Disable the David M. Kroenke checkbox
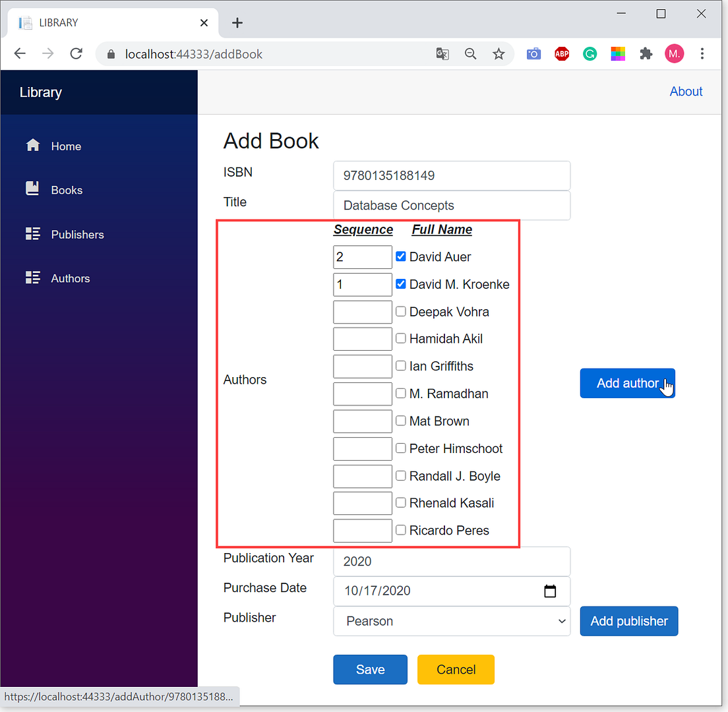Image resolution: width=728 pixels, height=712 pixels. point(400,283)
